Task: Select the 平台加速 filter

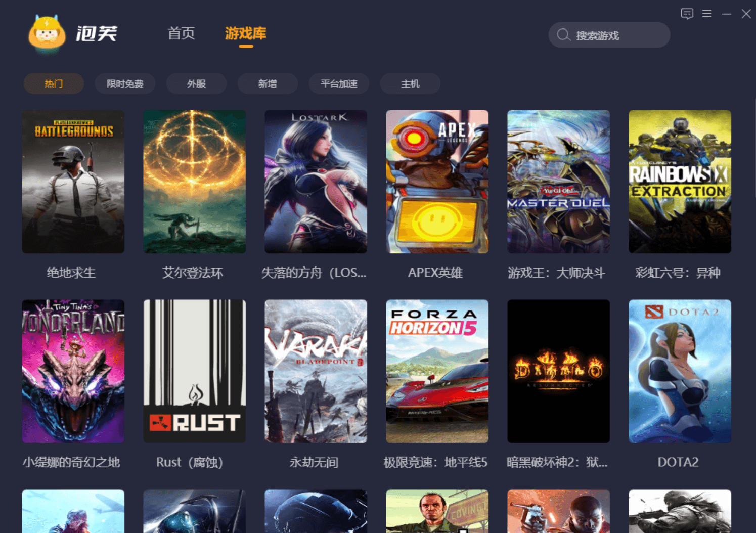Action: pyautogui.click(x=339, y=83)
